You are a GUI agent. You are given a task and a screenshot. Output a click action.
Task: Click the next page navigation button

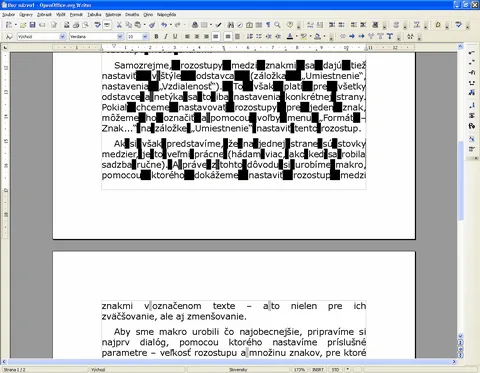(x=461, y=355)
